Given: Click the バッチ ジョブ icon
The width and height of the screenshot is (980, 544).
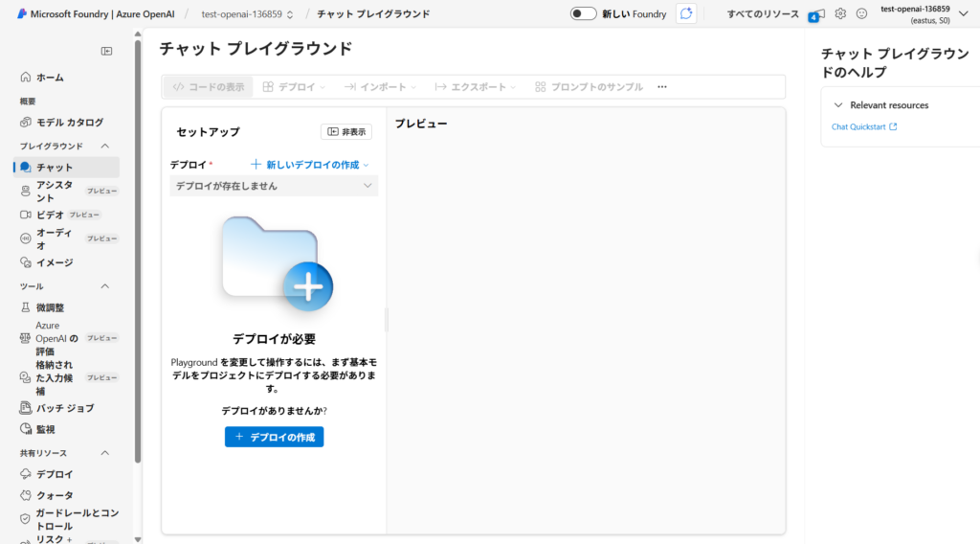Looking at the screenshot, I should pos(26,408).
